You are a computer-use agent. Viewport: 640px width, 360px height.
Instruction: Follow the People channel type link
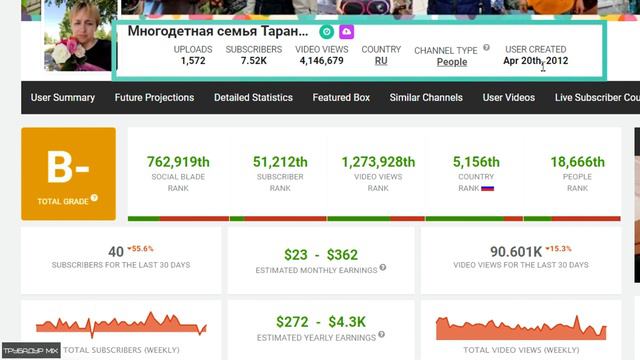tap(452, 62)
